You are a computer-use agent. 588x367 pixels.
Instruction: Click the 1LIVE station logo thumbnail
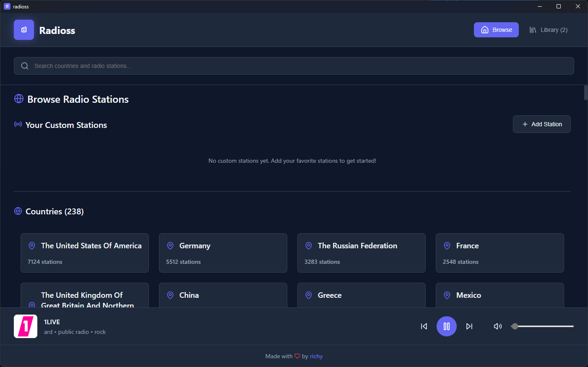pos(26,326)
